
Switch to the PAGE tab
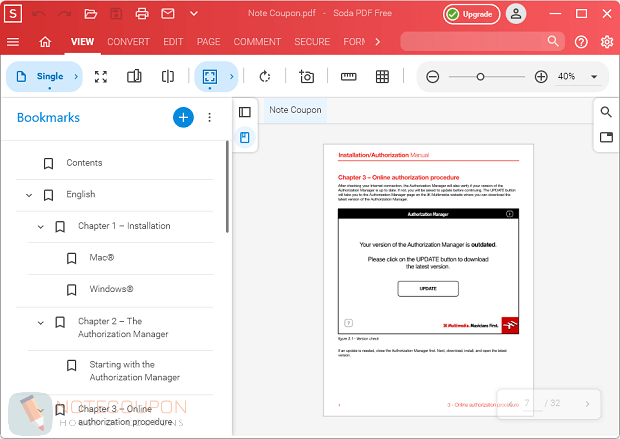click(x=208, y=42)
